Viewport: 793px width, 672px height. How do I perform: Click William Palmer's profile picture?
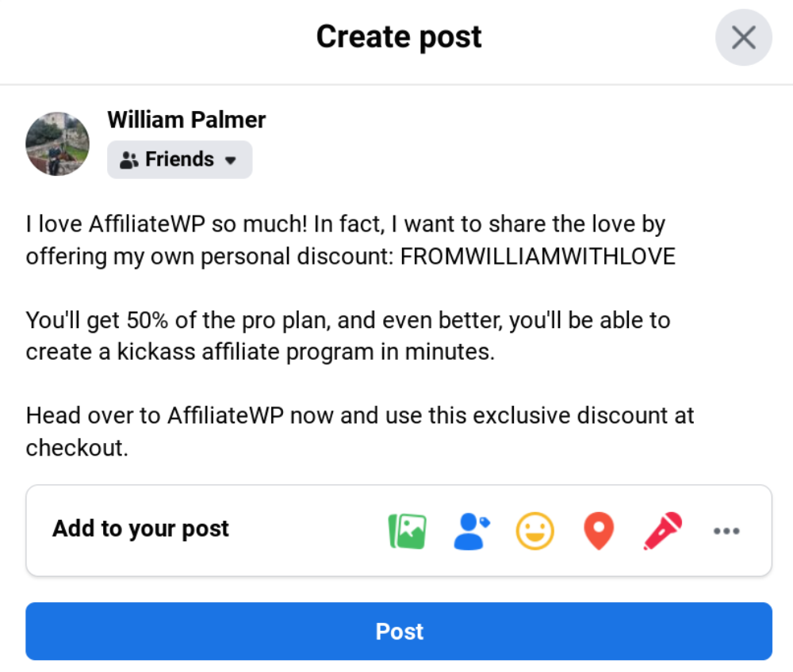(x=58, y=143)
